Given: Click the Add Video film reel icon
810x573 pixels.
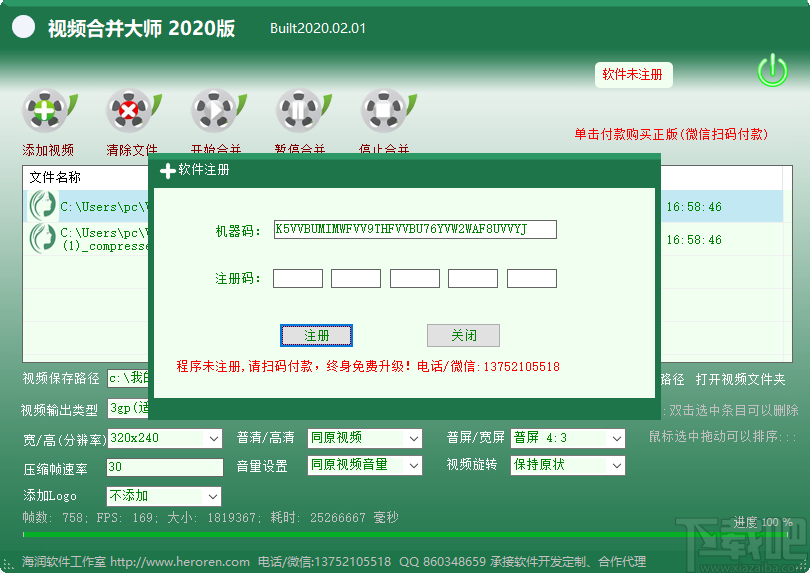Looking at the screenshot, I should tap(49, 111).
